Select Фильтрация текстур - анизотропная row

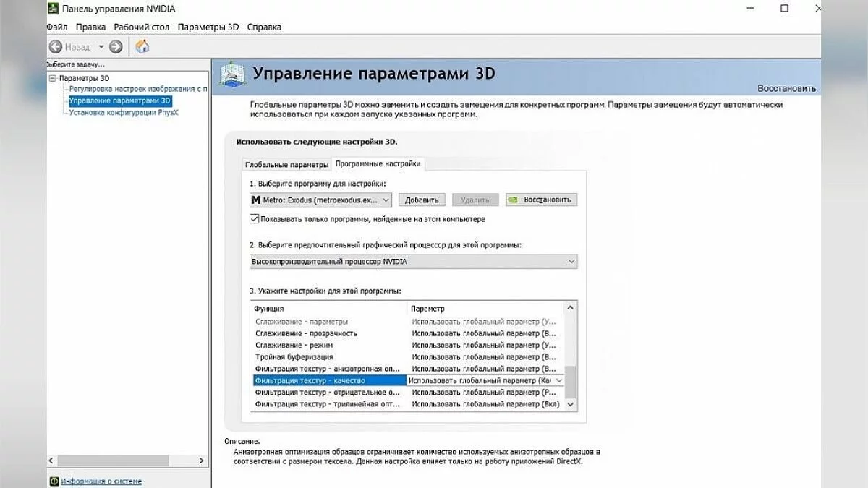pos(407,369)
